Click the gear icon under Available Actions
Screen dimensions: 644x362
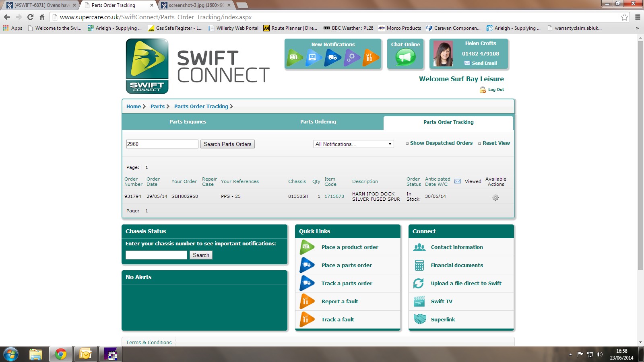point(495,197)
